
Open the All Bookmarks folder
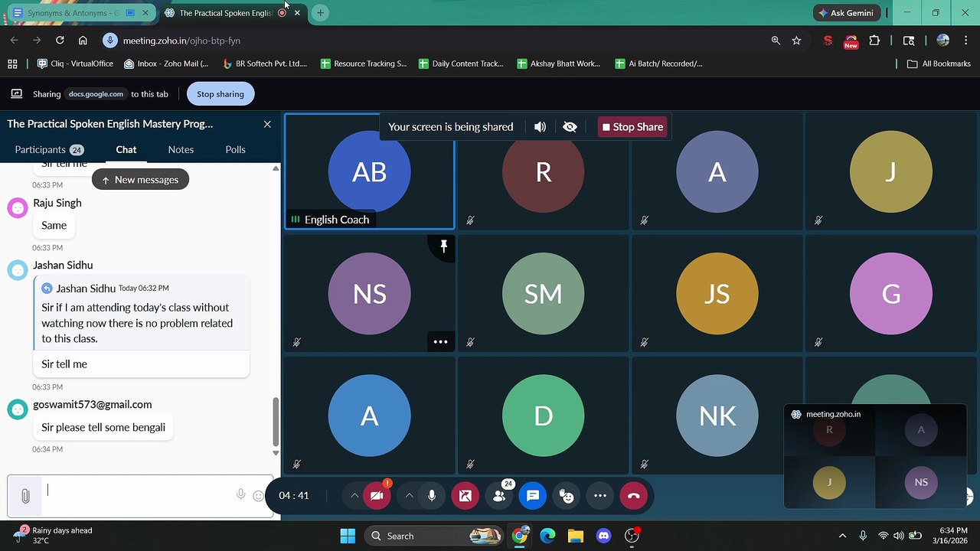click(x=939, y=64)
